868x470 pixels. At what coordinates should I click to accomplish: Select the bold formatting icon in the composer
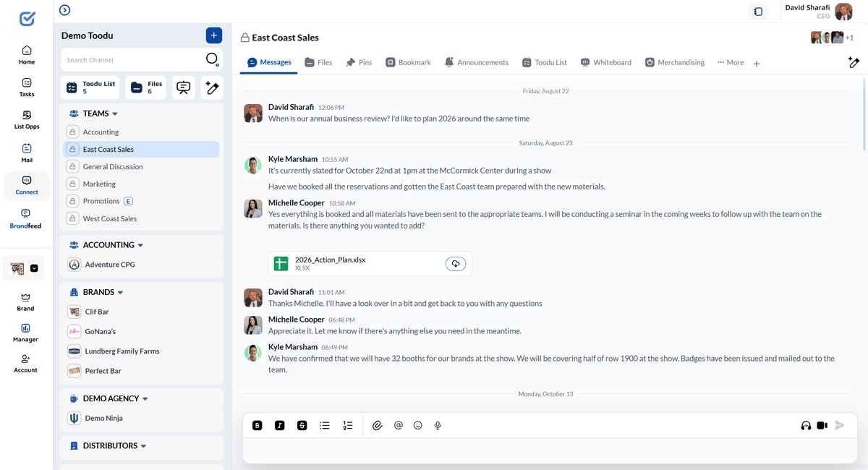pos(257,425)
